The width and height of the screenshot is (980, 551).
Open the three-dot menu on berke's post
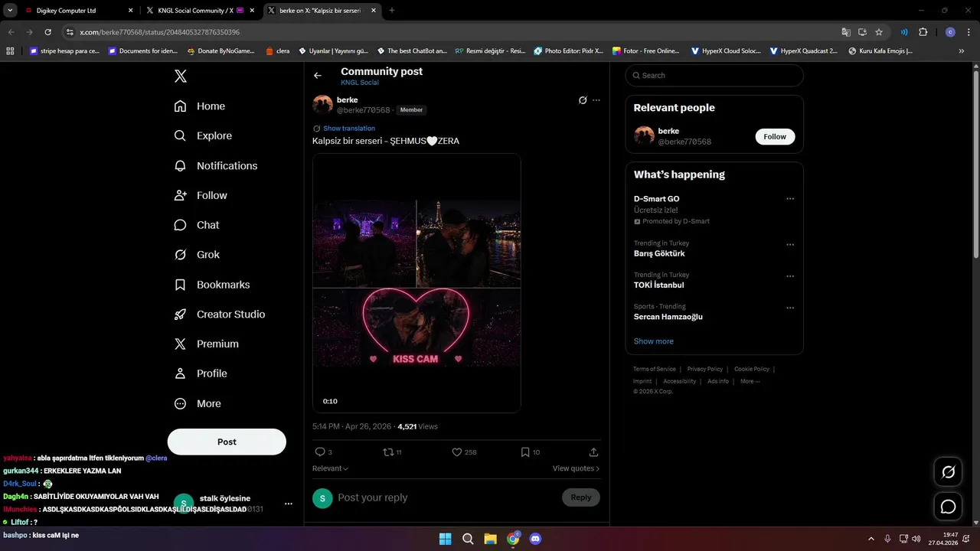pyautogui.click(x=596, y=100)
